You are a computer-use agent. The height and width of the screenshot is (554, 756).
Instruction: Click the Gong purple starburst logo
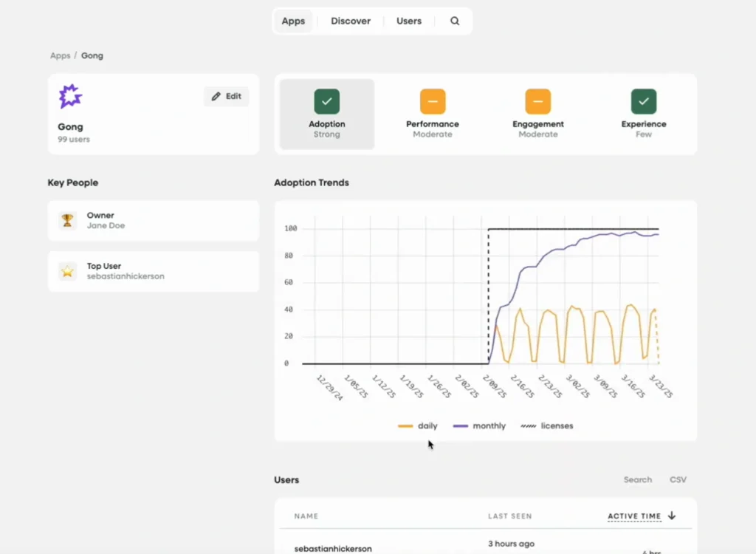click(x=70, y=96)
